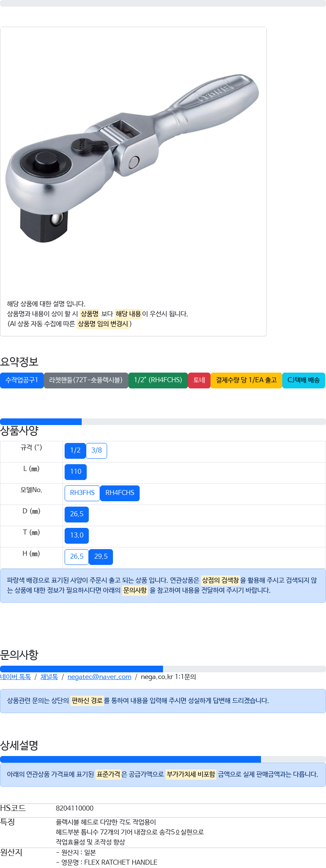Choose H value 29.5
Image resolution: width=326 pixels, height=868 pixels.
[101, 557]
